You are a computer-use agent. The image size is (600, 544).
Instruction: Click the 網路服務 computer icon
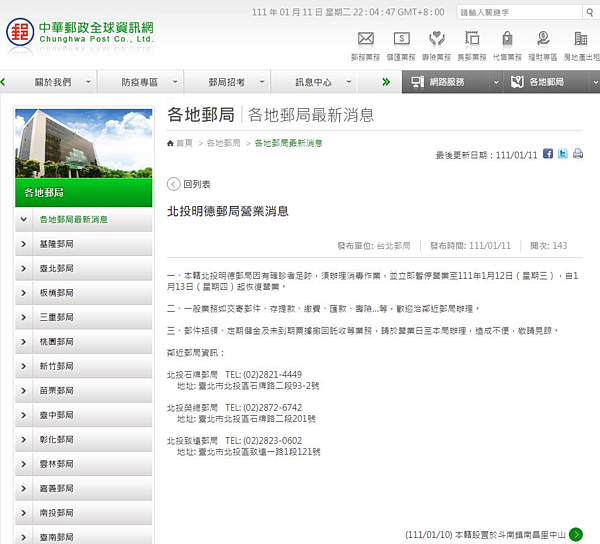[417, 82]
